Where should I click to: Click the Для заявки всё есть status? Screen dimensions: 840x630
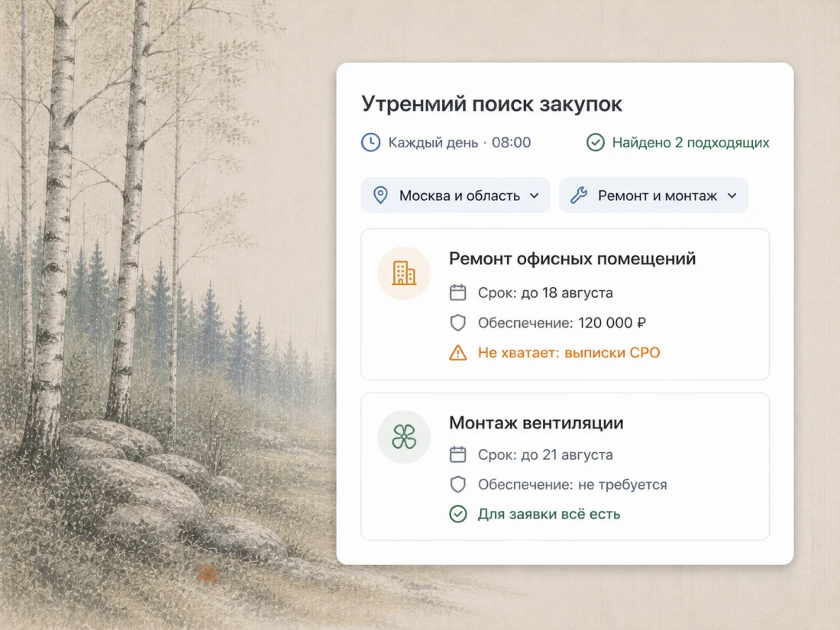(x=549, y=514)
